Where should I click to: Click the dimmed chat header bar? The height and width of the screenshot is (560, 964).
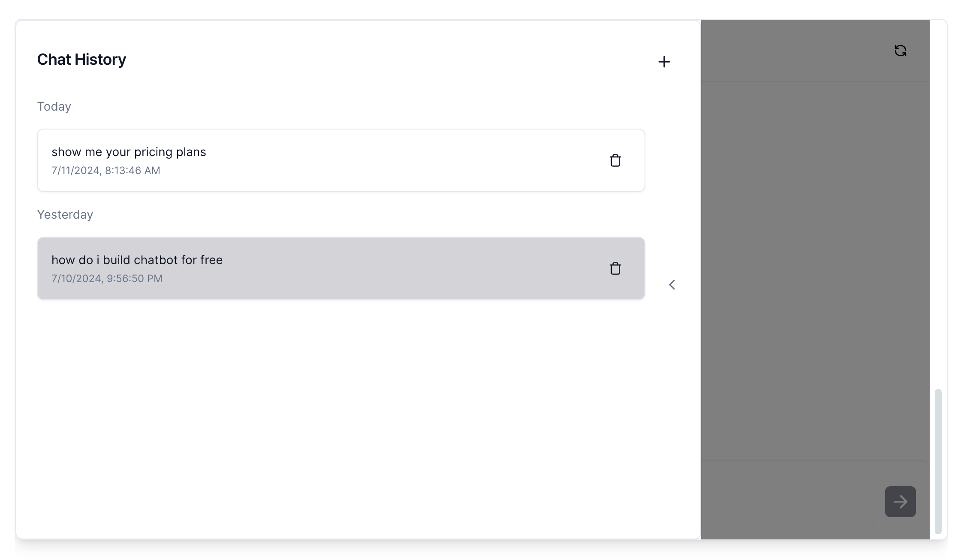[x=793, y=51]
